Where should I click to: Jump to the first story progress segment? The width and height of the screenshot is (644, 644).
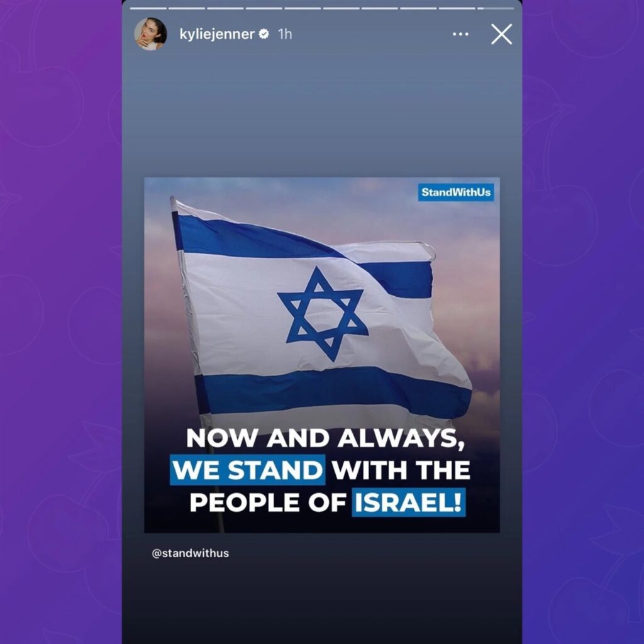pyautogui.click(x=148, y=8)
